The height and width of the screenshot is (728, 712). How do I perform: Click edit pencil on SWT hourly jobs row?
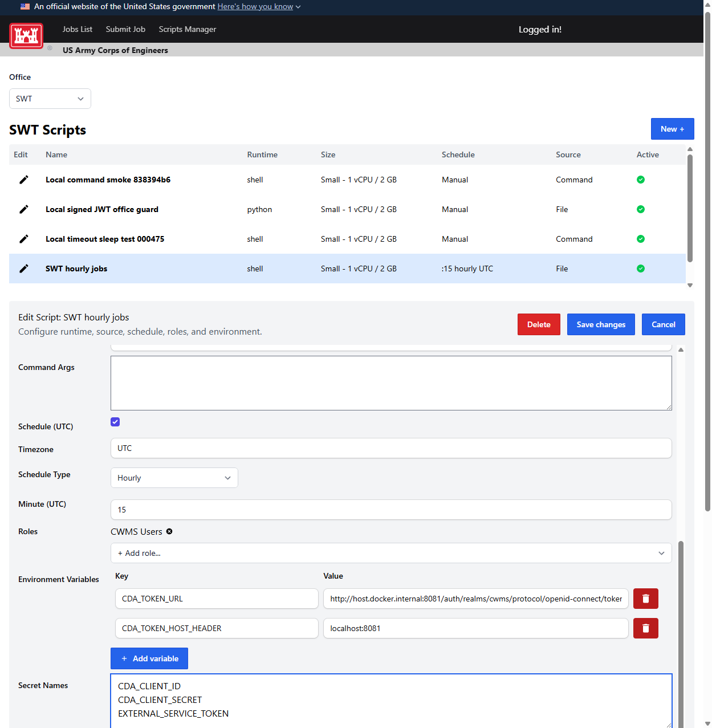24,269
